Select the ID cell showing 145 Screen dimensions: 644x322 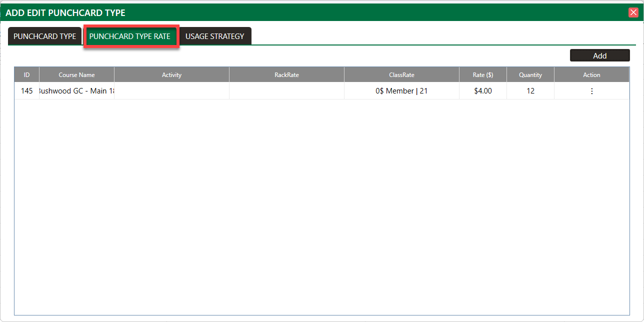click(x=27, y=91)
